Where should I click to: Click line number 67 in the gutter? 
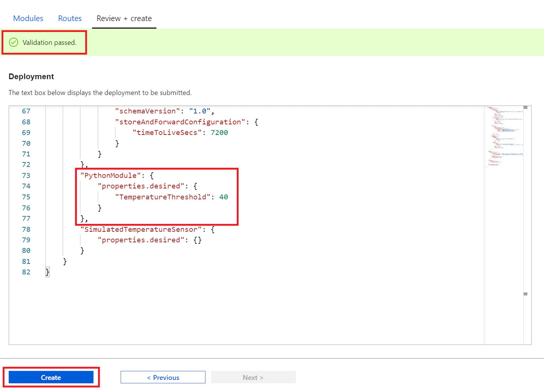[26, 111]
